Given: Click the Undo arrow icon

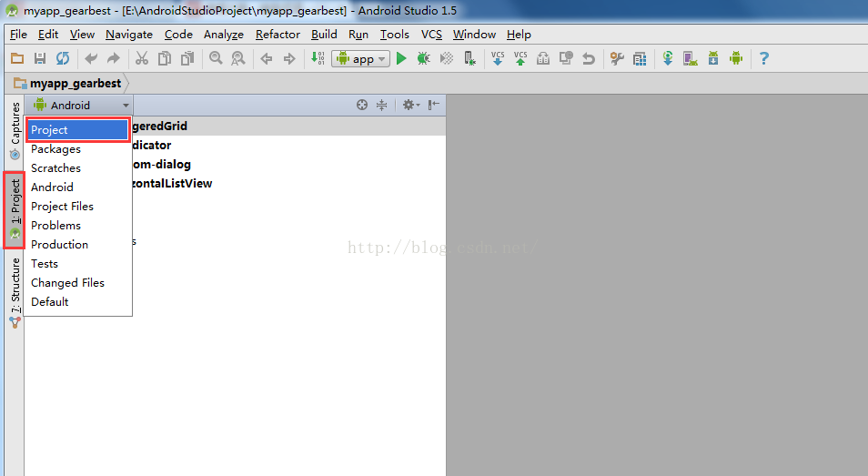Looking at the screenshot, I should 91,58.
